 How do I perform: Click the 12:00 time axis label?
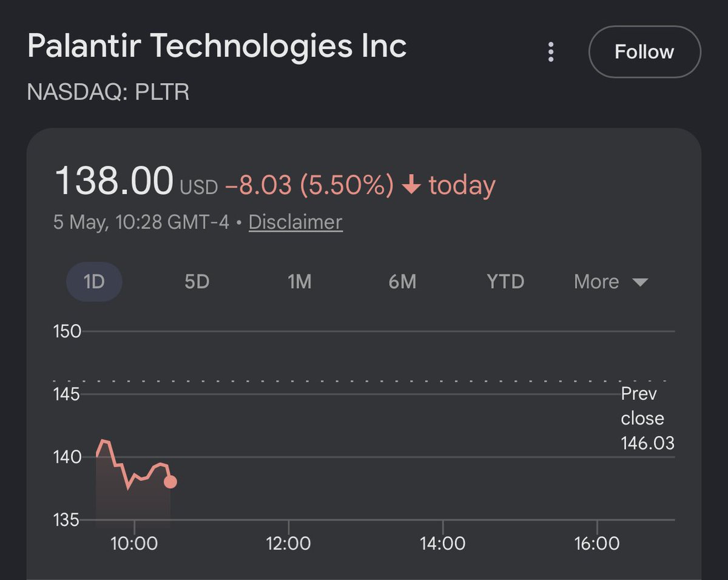[x=289, y=542]
